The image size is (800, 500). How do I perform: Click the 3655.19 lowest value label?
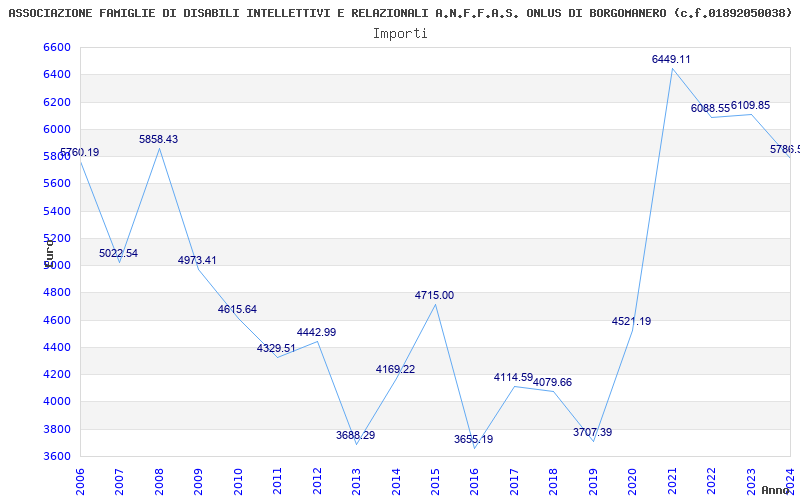[x=473, y=440]
